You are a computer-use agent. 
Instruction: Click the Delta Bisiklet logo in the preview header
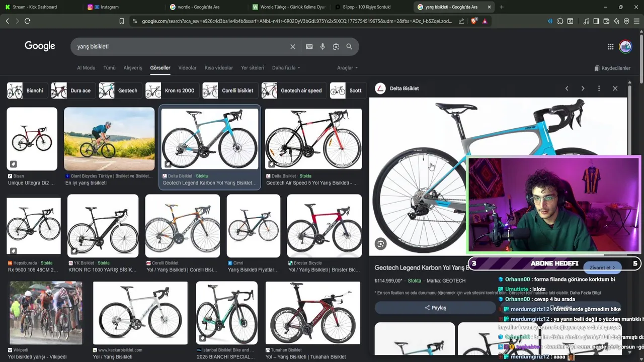coord(380,88)
